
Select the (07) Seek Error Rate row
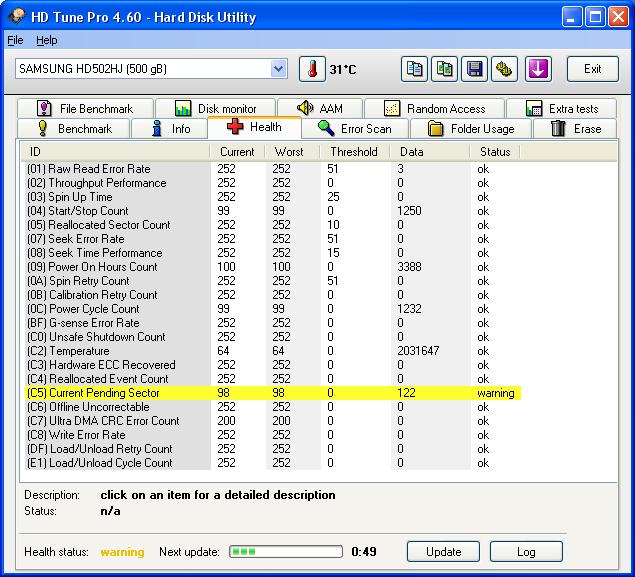274,239
